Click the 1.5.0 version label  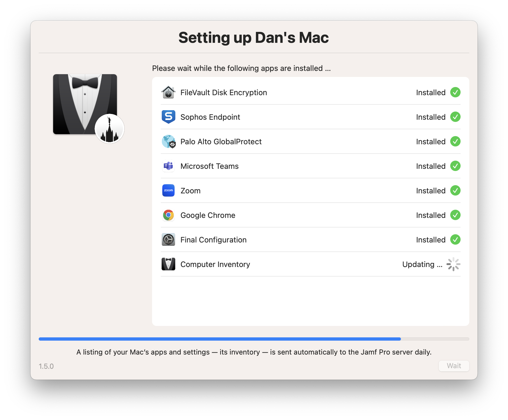tap(46, 367)
